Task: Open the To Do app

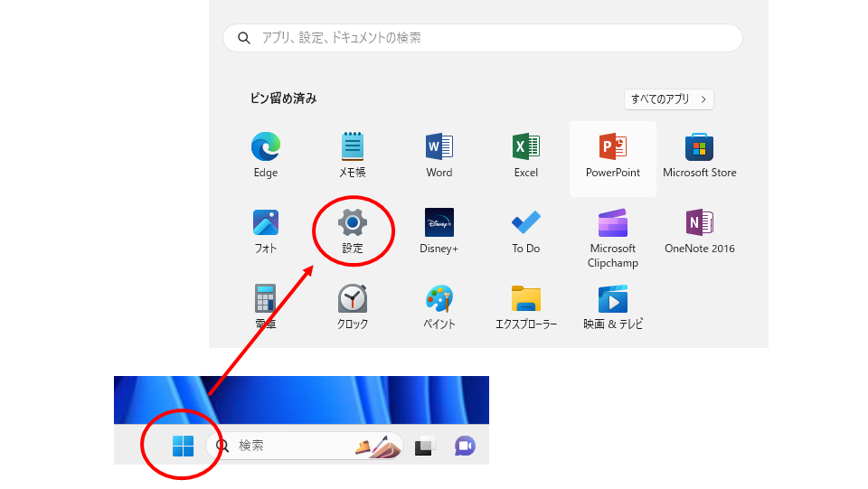Action: coord(526,231)
